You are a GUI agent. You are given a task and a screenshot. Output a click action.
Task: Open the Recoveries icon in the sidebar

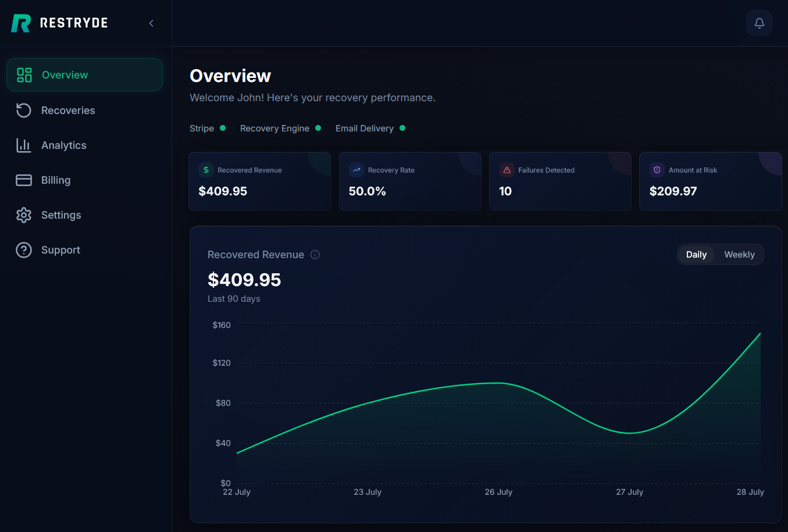pos(24,110)
